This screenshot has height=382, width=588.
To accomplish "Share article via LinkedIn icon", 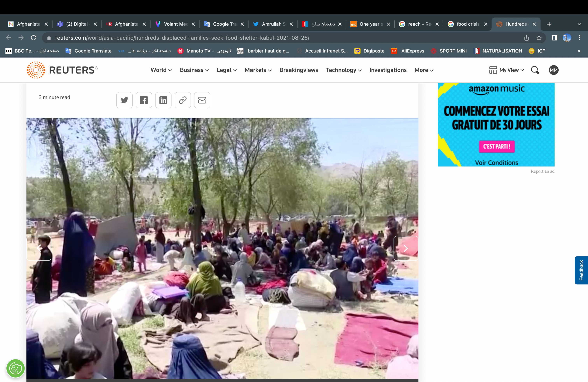I will point(163,100).
